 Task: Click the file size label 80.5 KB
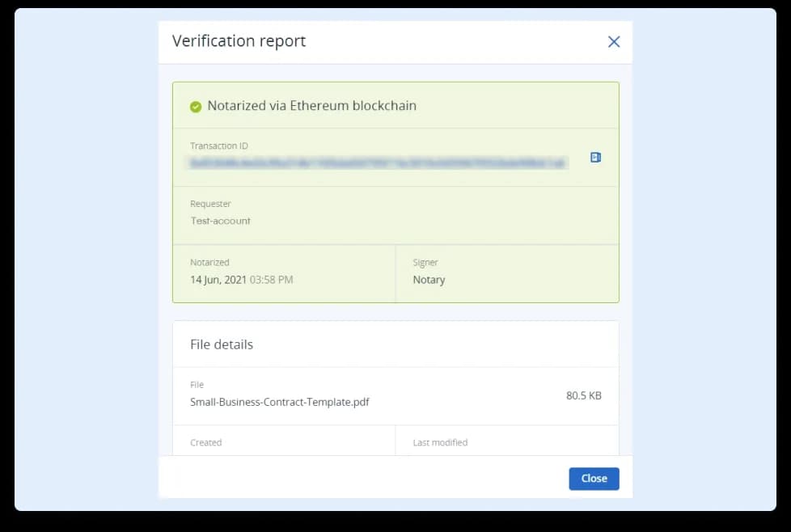[x=584, y=395]
